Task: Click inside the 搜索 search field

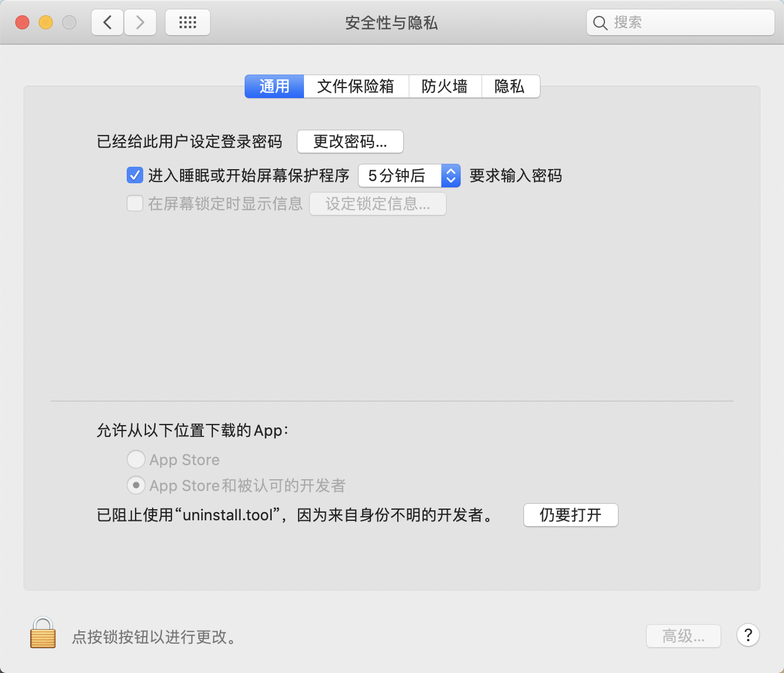Action: (681, 23)
